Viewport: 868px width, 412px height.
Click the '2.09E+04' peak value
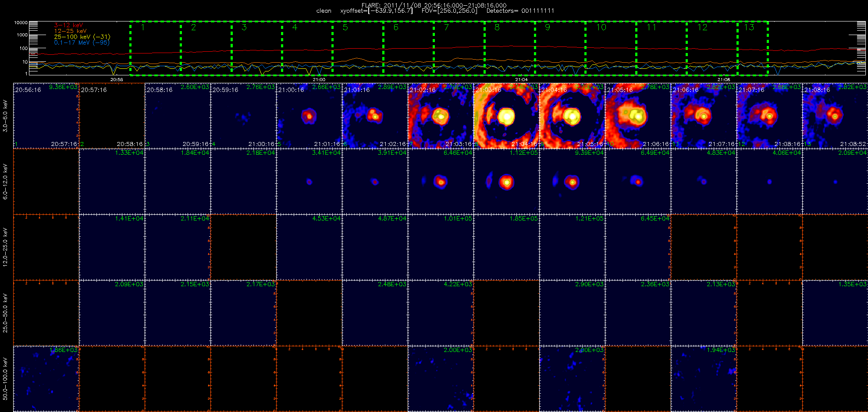point(852,153)
